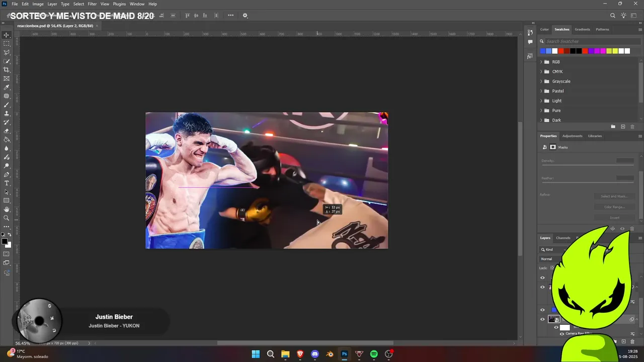
Task: Pick the first blue swatch
Action: pyautogui.click(x=542, y=51)
